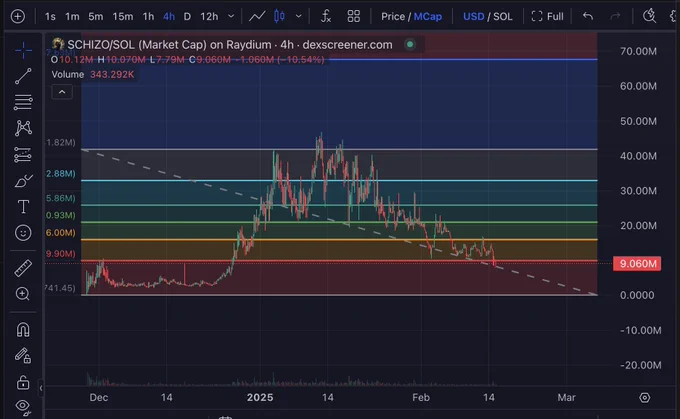680x419 pixels.
Task: Open the indicators fx menu
Action: click(326, 16)
